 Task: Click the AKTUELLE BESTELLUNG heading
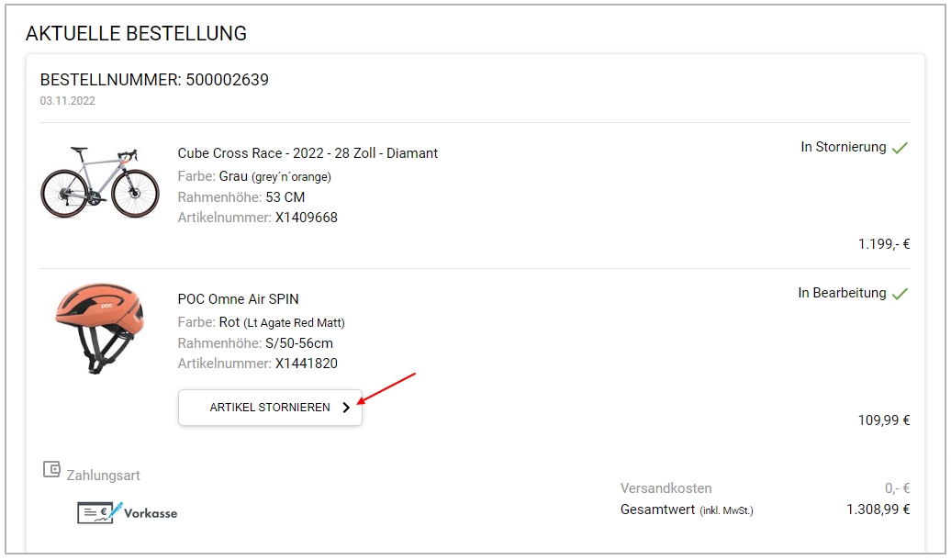point(136,33)
